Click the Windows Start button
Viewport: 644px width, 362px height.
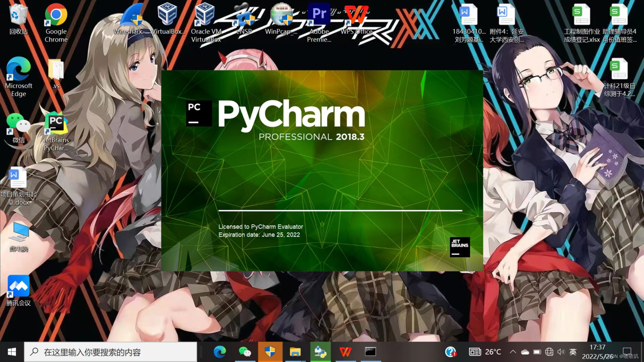pos(12,352)
